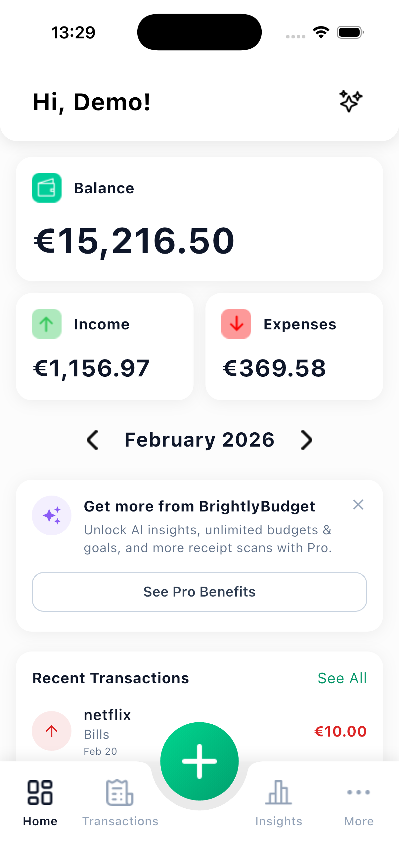Click the red arrow icon on netflix transaction
Viewport: 399px width, 868px height.
point(51,731)
